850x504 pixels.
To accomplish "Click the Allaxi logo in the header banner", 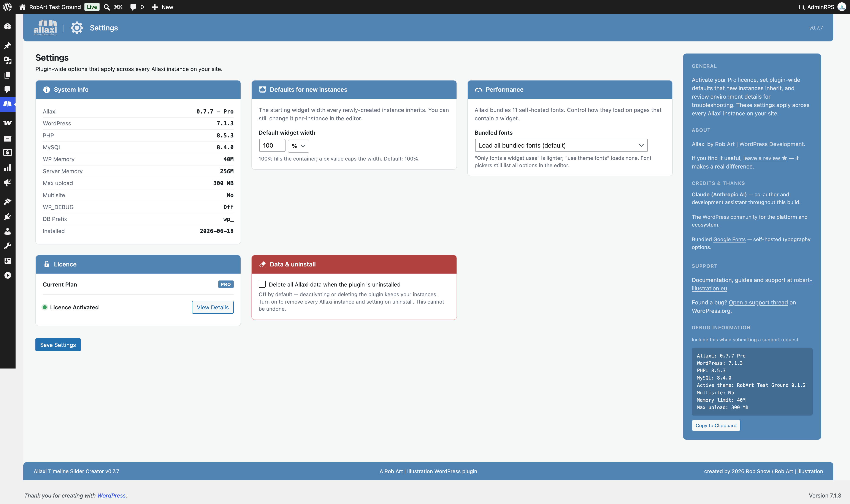I will [x=45, y=28].
